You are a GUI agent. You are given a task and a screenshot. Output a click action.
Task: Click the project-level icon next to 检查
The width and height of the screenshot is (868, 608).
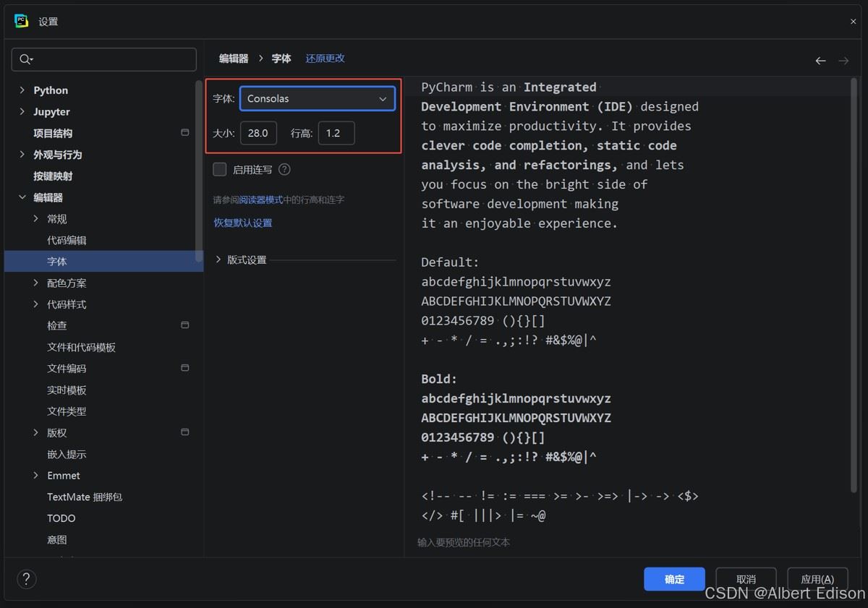pyautogui.click(x=185, y=325)
